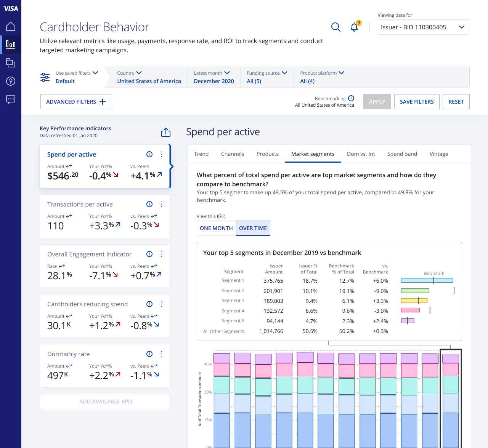Show info for Spend per active KPI

[x=149, y=154]
